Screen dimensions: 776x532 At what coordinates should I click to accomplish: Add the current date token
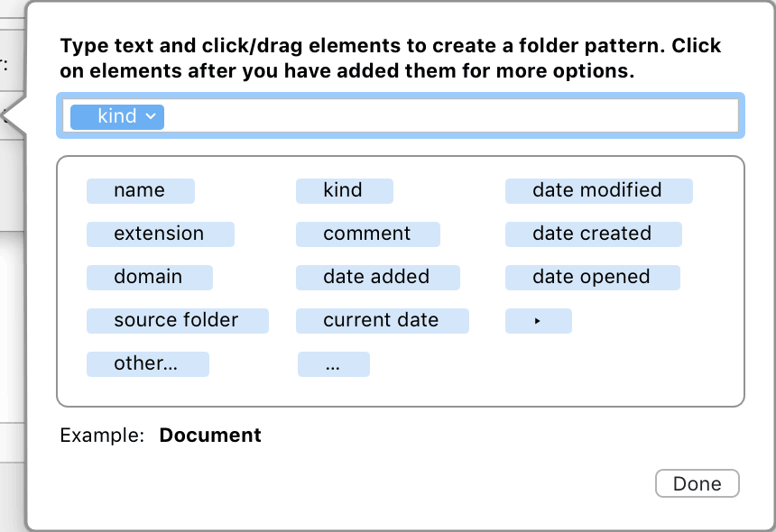coord(382,320)
